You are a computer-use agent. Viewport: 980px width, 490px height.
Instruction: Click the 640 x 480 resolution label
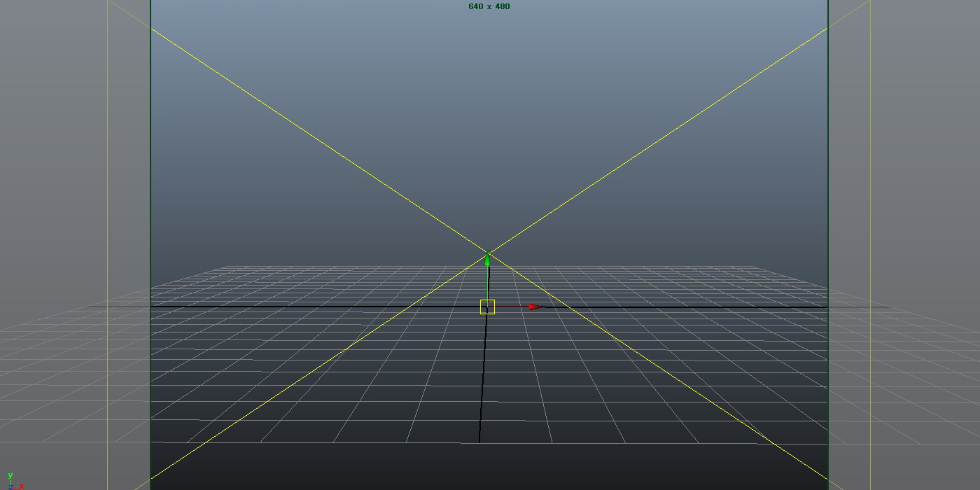click(489, 6)
